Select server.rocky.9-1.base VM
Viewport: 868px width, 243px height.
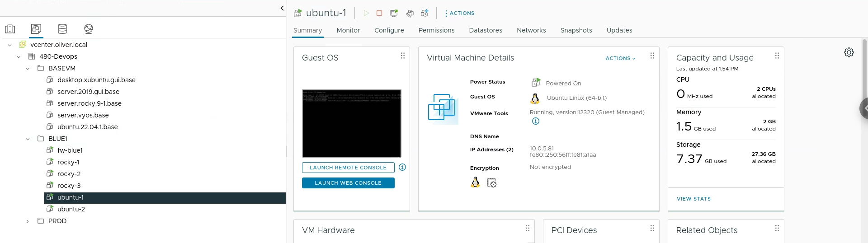pyautogui.click(x=90, y=103)
